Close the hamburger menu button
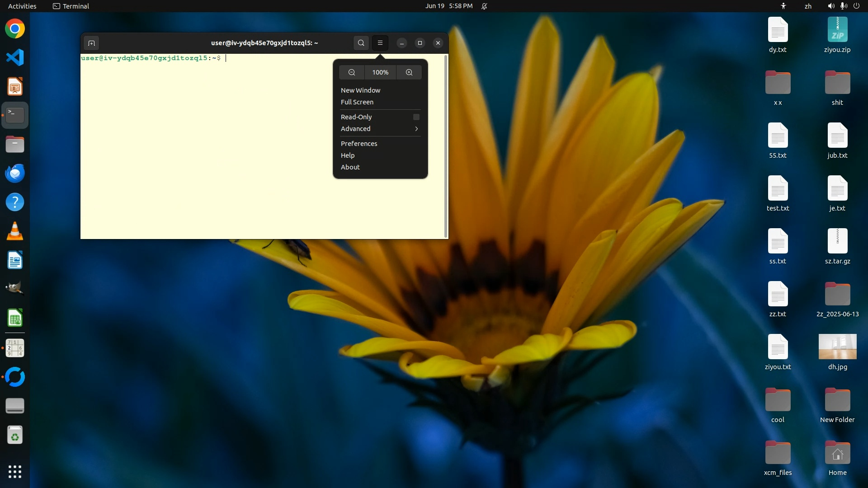The height and width of the screenshot is (488, 868). 380,43
